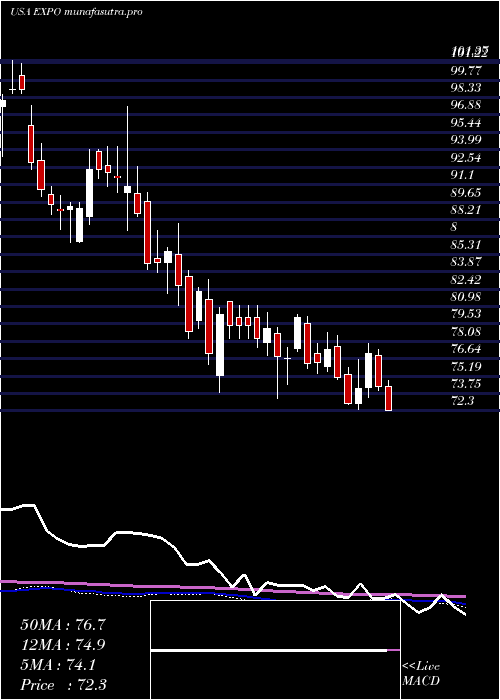Click the 91.1 price axis label

(x=462, y=175)
